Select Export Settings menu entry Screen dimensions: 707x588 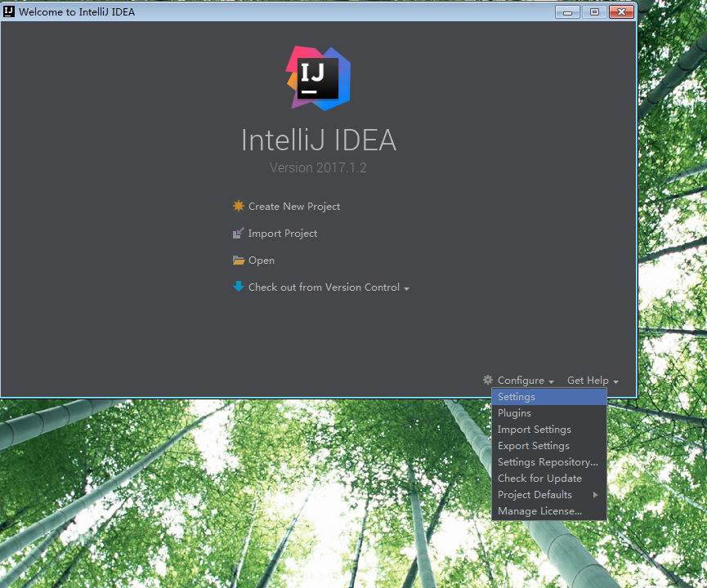pos(549,446)
